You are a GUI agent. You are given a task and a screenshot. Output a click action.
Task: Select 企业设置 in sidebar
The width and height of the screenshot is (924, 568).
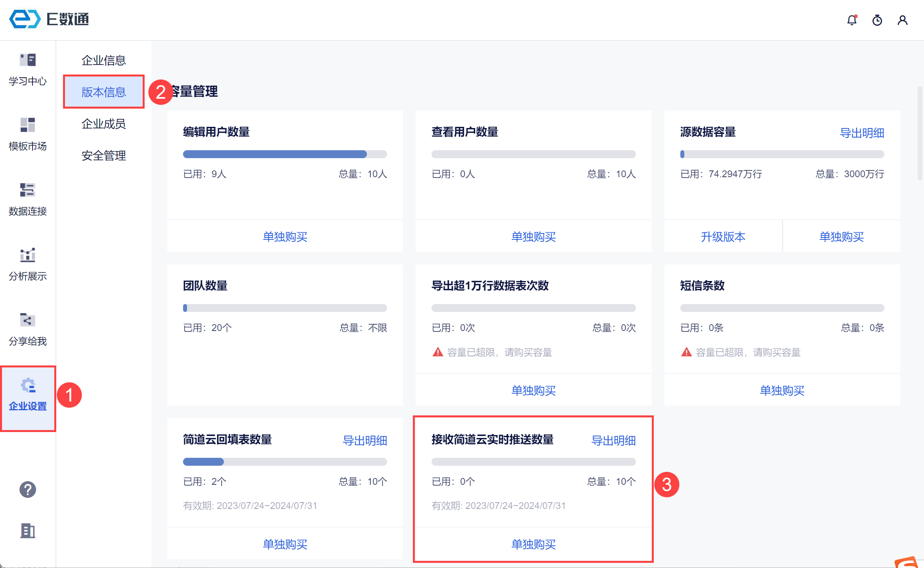click(28, 395)
